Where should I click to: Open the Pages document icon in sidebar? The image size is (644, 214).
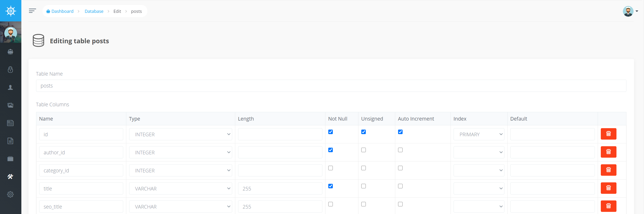[x=10, y=141]
